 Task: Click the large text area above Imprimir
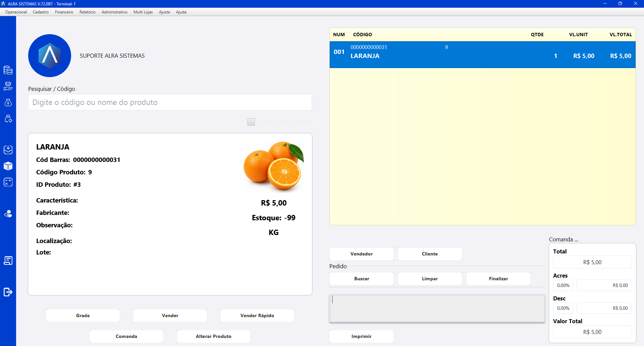[x=437, y=308]
